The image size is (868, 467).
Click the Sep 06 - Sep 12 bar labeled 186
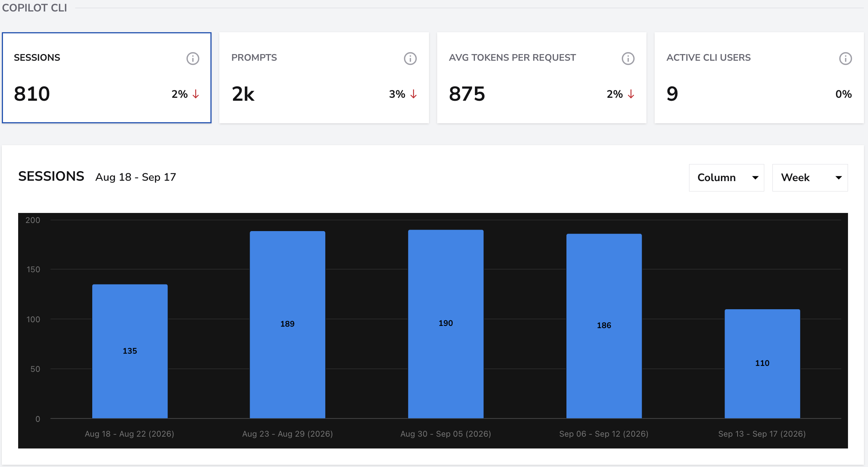pyautogui.click(x=604, y=326)
